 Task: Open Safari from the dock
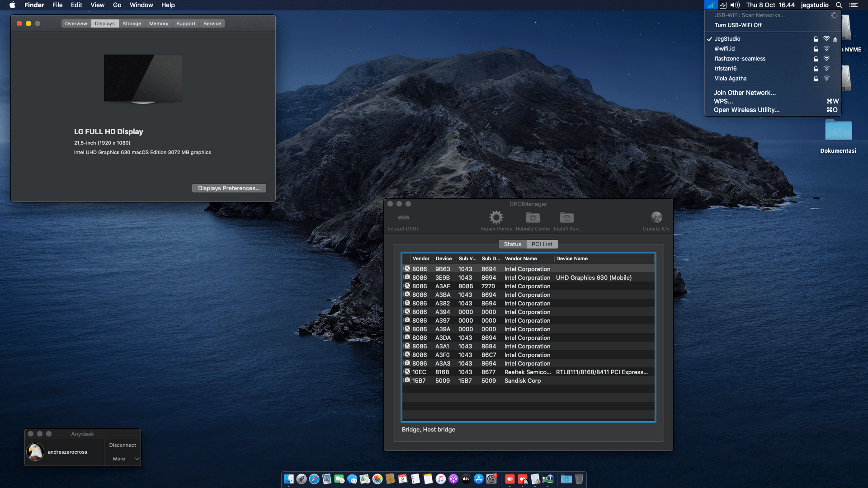pos(314,479)
